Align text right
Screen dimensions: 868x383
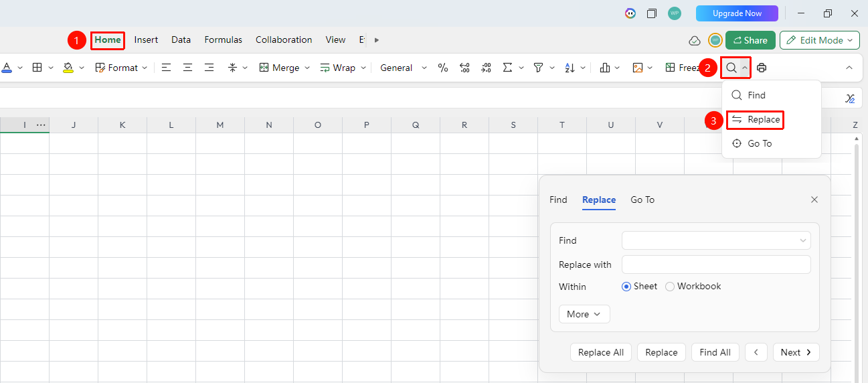click(209, 68)
